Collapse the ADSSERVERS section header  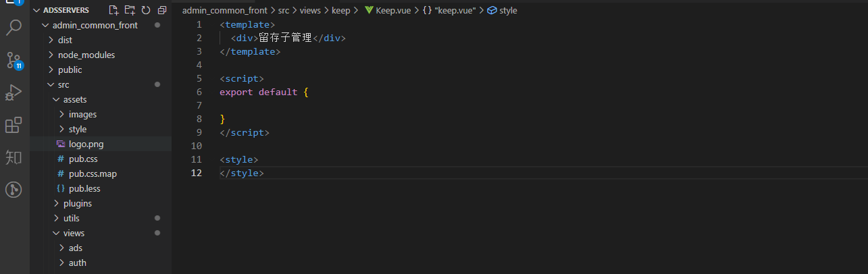[65, 10]
